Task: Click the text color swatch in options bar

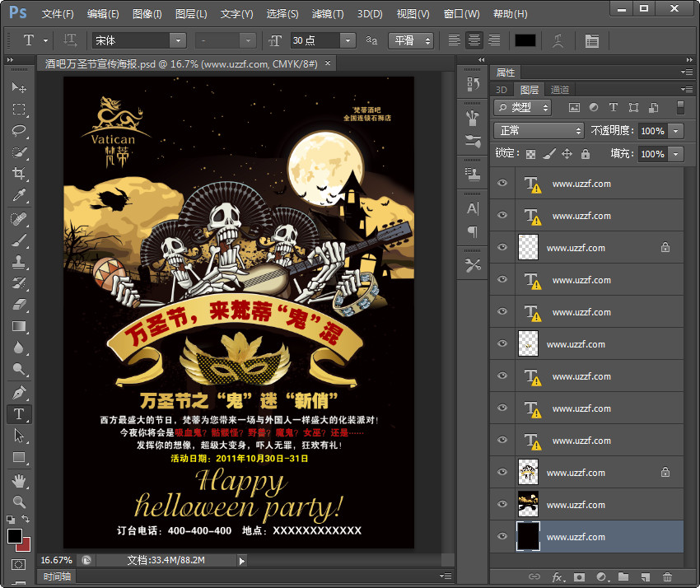Action: pyautogui.click(x=525, y=40)
